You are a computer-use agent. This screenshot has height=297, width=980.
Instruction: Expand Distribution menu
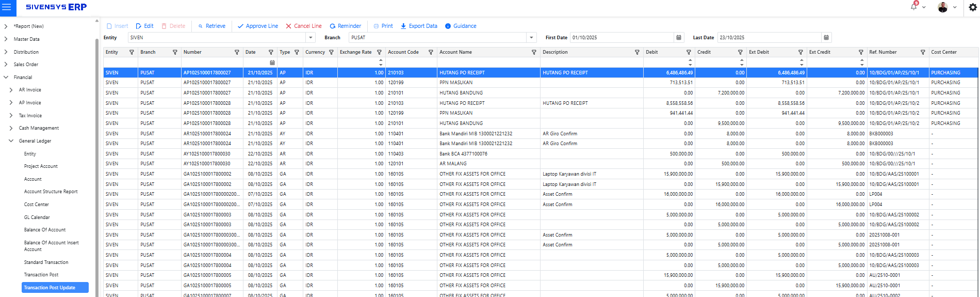pyautogui.click(x=6, y=52)
